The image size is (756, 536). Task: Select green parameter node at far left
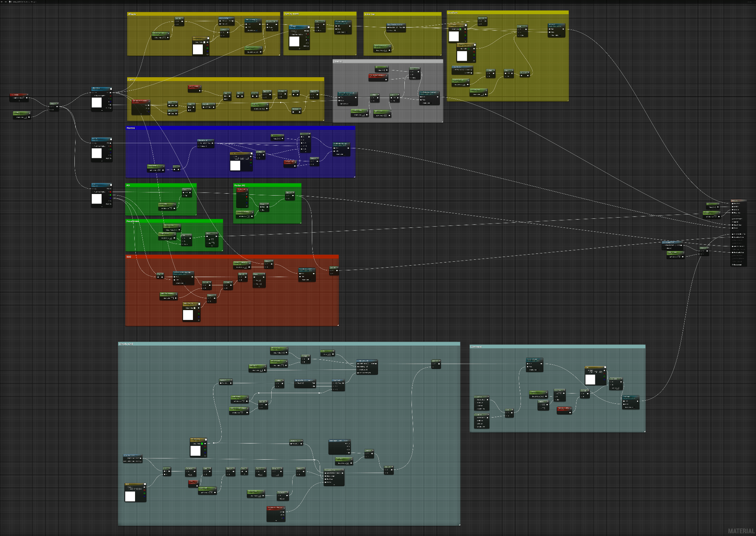[22, 115]
